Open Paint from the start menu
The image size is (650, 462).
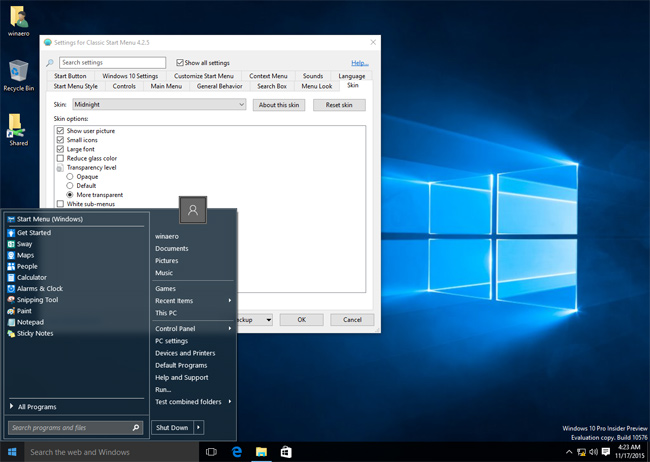[24, 311]
